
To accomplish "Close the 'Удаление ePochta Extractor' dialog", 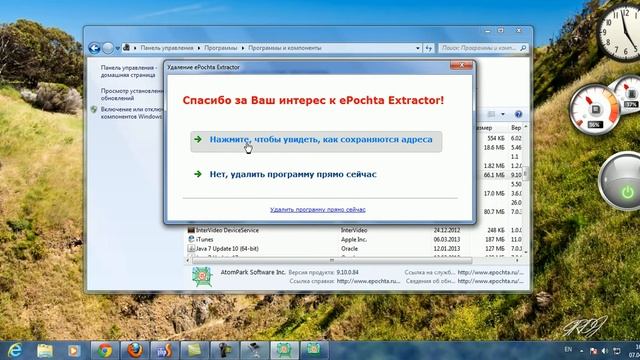I will [461, 65].
